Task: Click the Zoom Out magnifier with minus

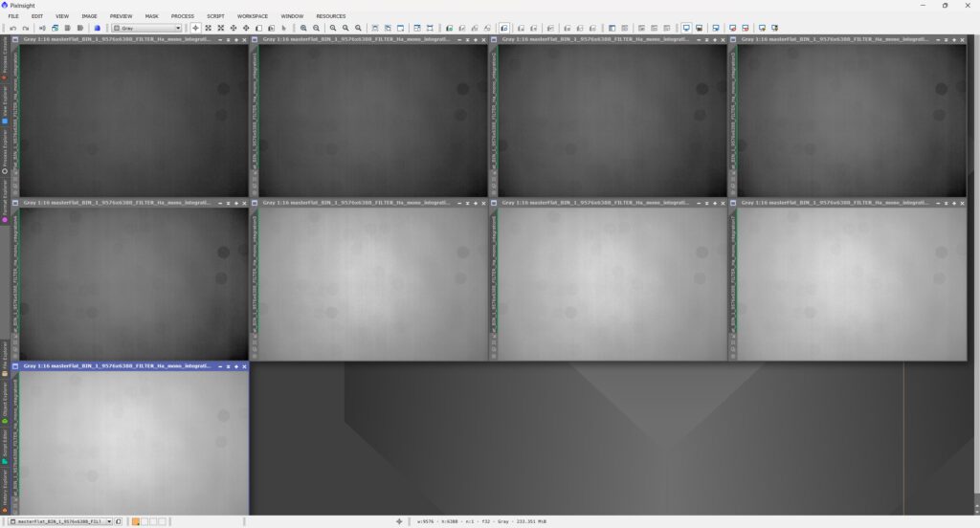Action: click(316, 28)
